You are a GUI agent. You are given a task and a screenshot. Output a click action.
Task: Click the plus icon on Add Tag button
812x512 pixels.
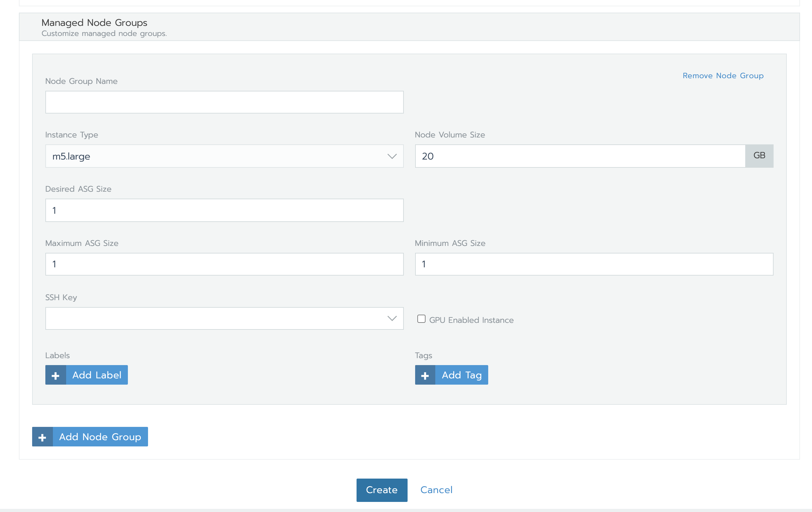[425, 375]
